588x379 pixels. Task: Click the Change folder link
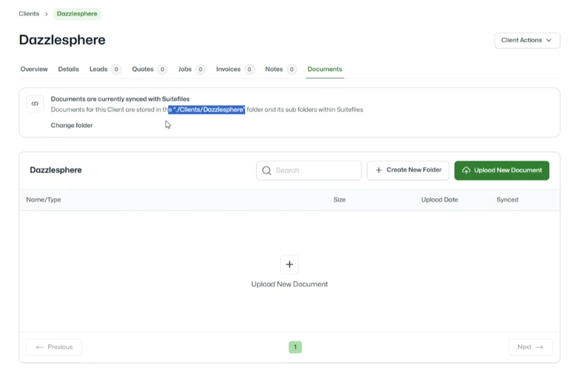72,125
